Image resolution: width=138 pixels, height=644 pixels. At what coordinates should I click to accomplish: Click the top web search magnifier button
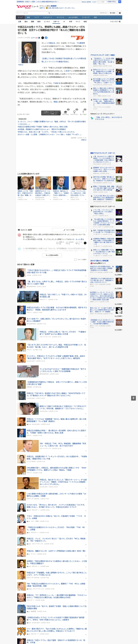point(120,2)
